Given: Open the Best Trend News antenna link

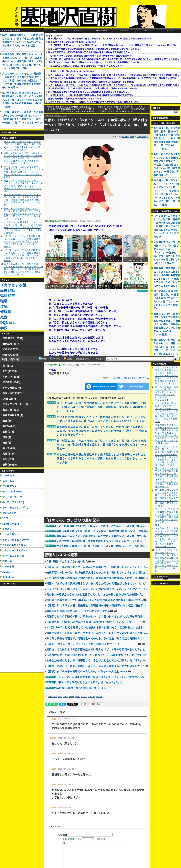Looking at the screenshot, I should pos(12,491).
